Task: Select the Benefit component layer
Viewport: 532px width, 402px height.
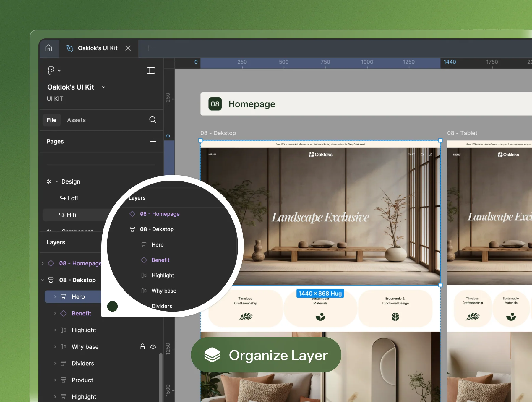Action: point(81,313)
